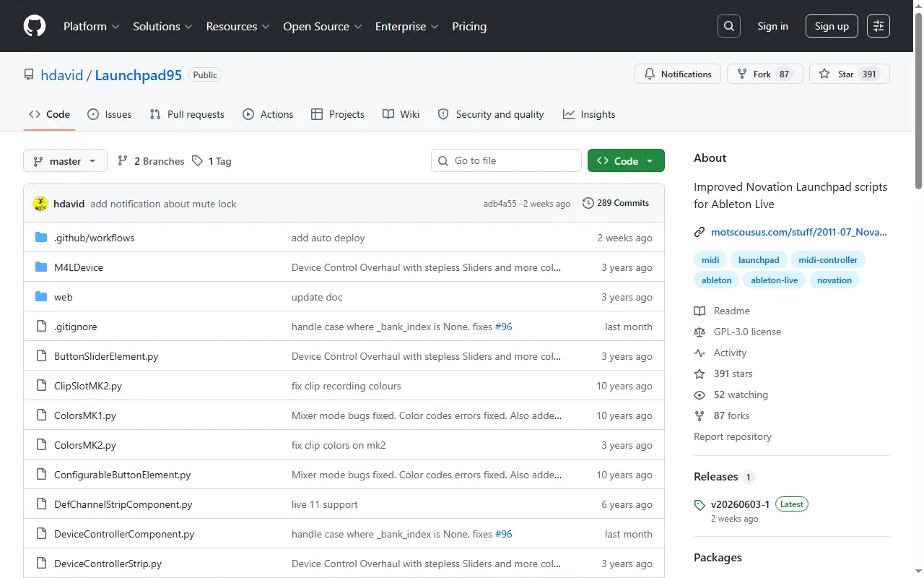Image resolution: width=924 pixels, height=578 pixels.
Task: Open the "add notification about mute lock" commit message
Action: tap(163, 204)
